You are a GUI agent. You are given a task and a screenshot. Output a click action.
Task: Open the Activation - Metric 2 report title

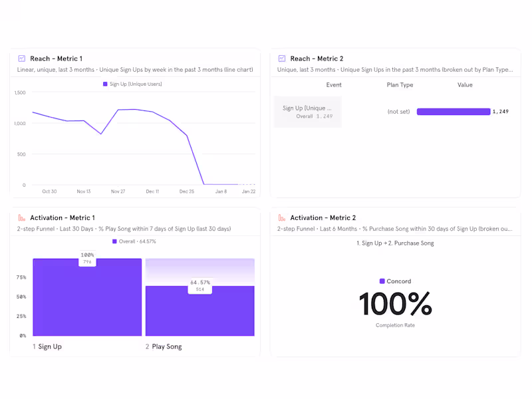[323, 217]
